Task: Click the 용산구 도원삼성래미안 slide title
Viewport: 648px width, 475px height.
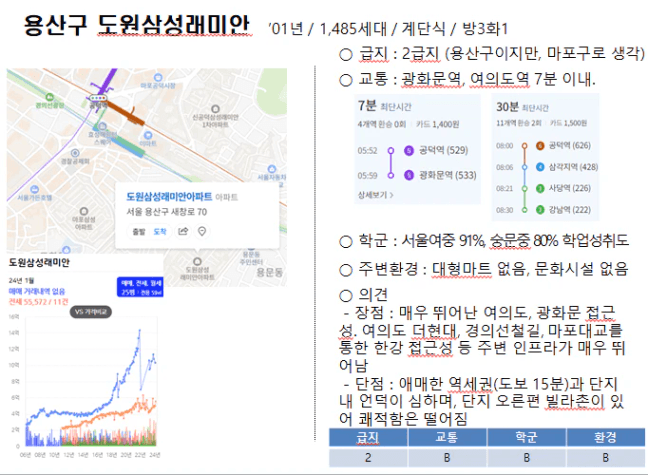Action: (136, 25)
